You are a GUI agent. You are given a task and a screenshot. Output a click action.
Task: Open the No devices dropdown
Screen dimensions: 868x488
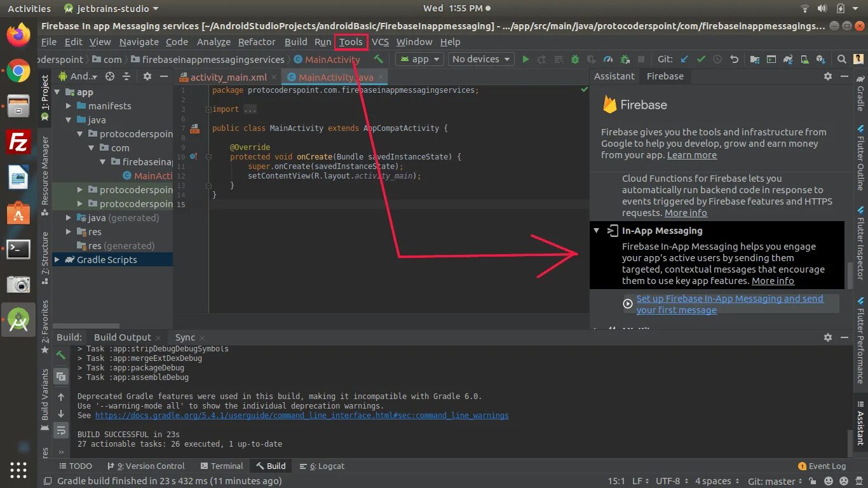click(x=481, y=59)
